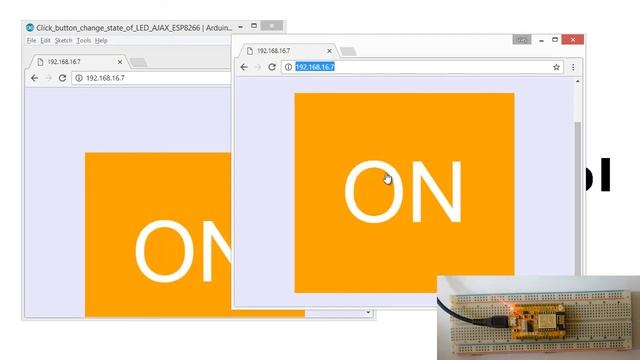The width and height of the screenshot is (640, 360).
Task: Click the ESP8266 breadboard video thumbnail
Action: (x=538, y=318)
